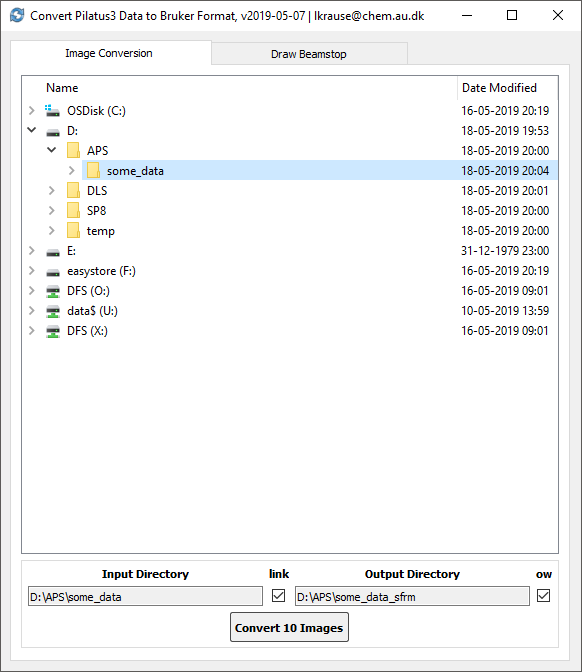Click the E: drive icon
Viewport: 582px width, 672px height.
click(53, 253)
